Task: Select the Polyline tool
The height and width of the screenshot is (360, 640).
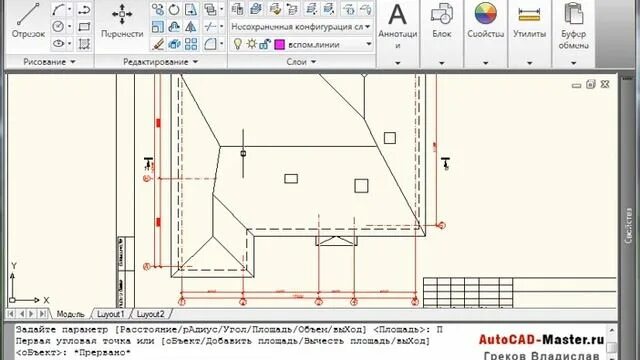Action: point(84,9)
